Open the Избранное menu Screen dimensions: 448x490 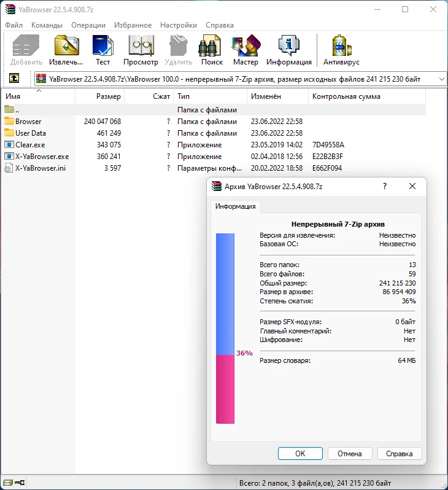(133, 25)
